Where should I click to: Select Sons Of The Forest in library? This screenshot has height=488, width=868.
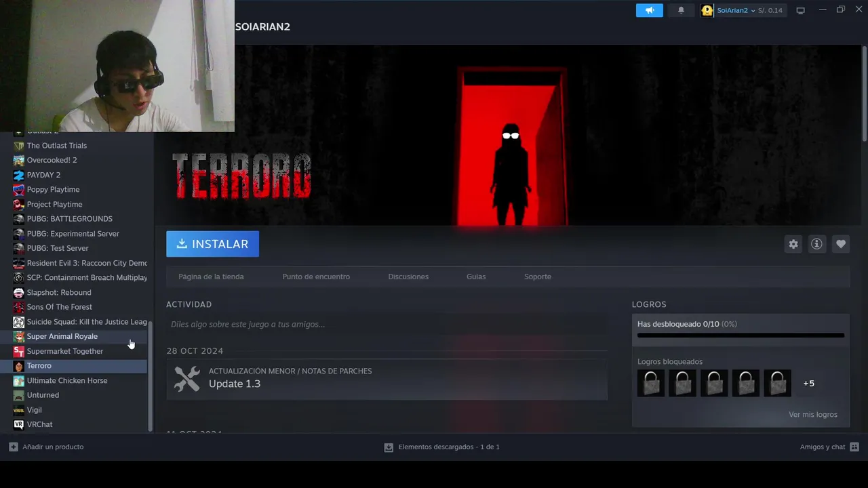tap(80, 307)
